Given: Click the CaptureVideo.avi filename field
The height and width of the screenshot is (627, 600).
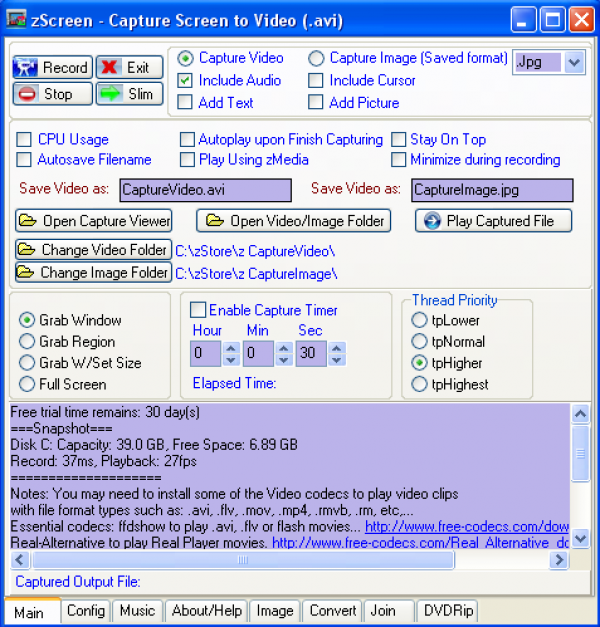Looking at the screenshot, I should [206, 190].
